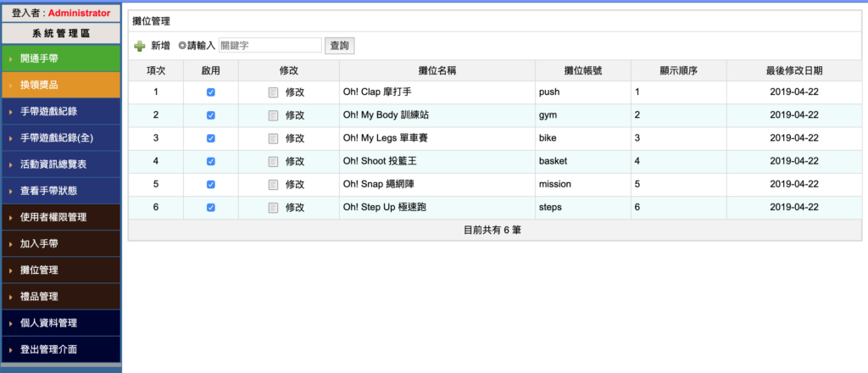Image resolution: width=868 pixels, height=373 pixels.
Task: Click the 系統管理區 sidebar heading
Action: [x=61, y=34]
